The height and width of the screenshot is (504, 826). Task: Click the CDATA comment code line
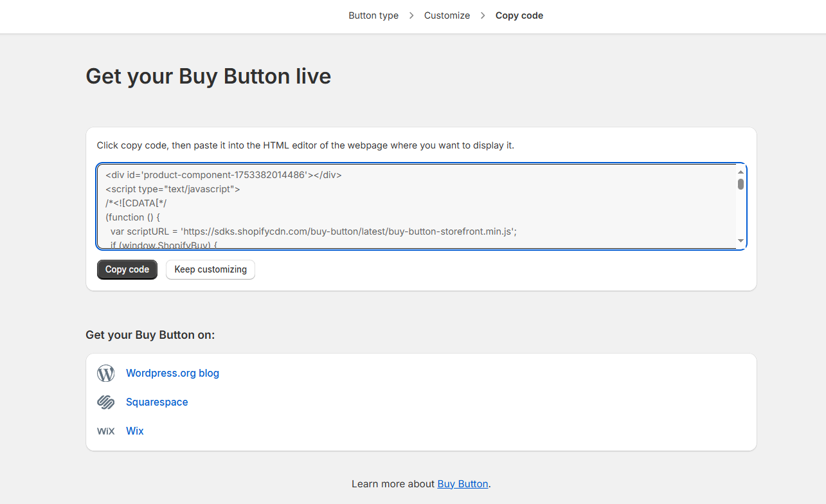[x=136, y=203]
